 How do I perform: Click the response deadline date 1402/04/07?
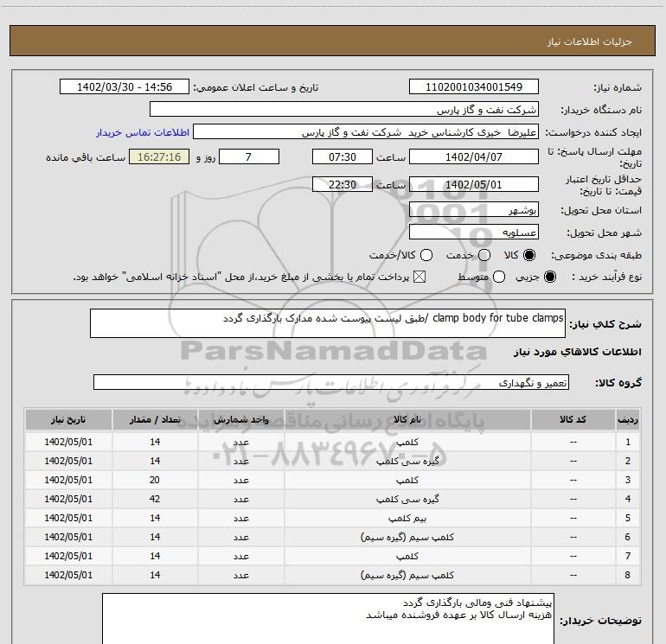click(474, 157)
